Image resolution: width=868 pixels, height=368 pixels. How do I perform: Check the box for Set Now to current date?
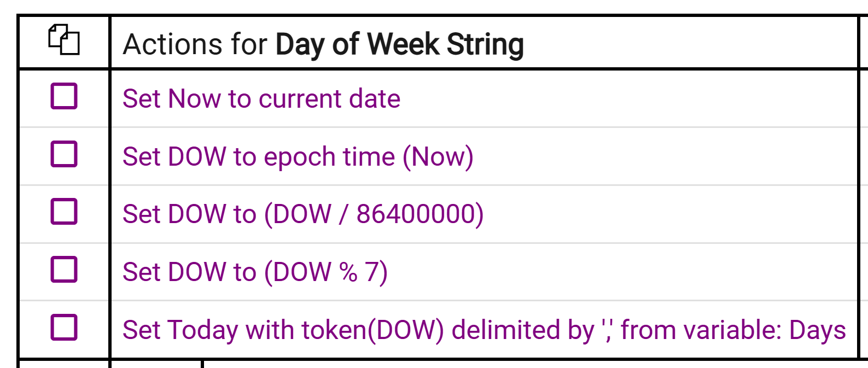tap(64, 96)
